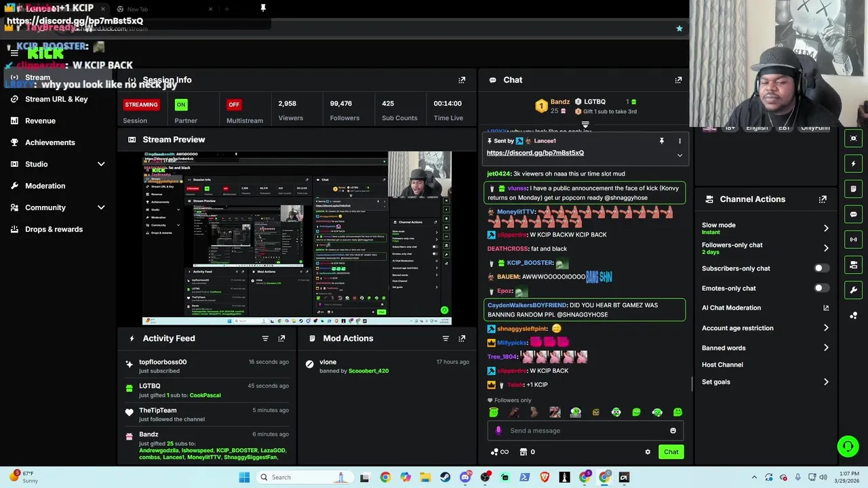868x488 pixels.
Task: Open File Explorer from the taskbar
Action: tap(425, 477)
